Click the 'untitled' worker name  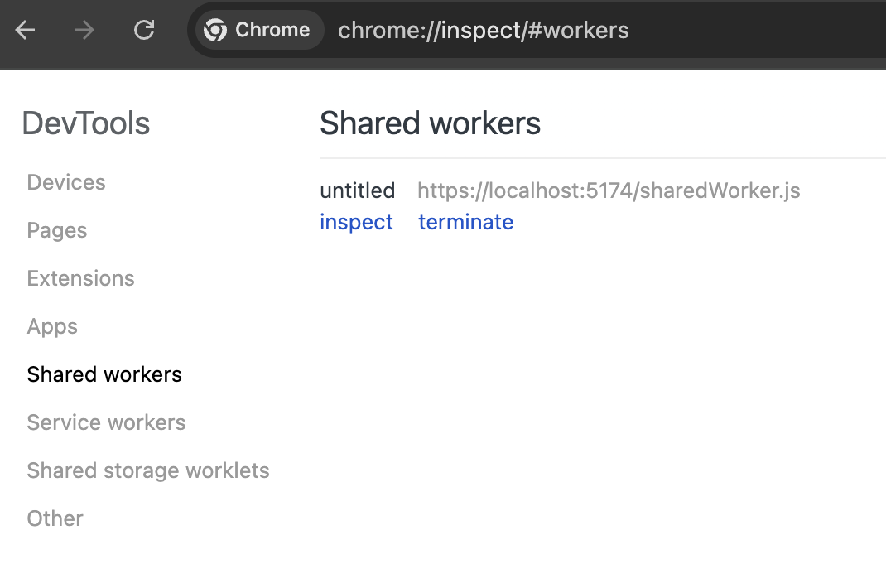click(357, 190)
